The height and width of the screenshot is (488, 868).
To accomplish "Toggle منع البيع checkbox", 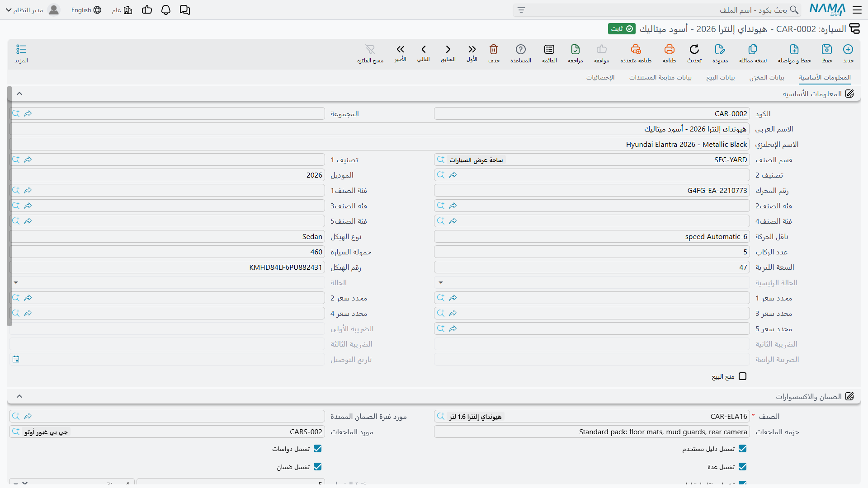I will tap(742, 376).
